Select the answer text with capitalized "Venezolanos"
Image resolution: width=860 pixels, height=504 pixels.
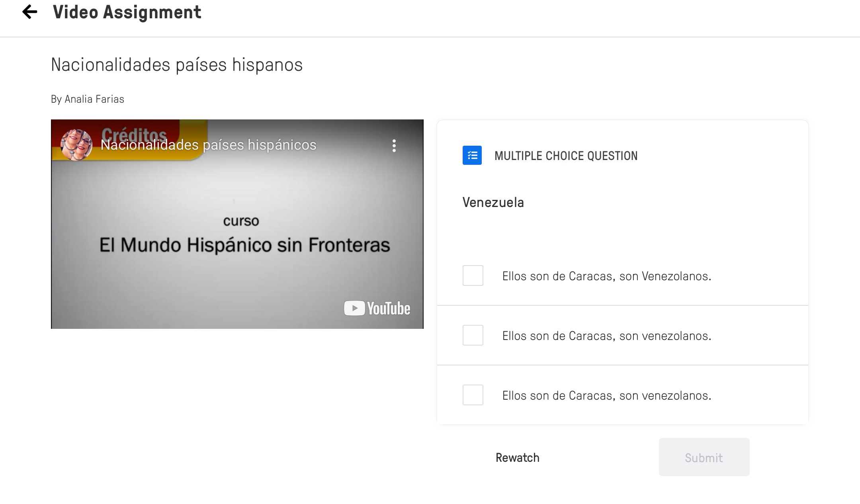[606, 276]
